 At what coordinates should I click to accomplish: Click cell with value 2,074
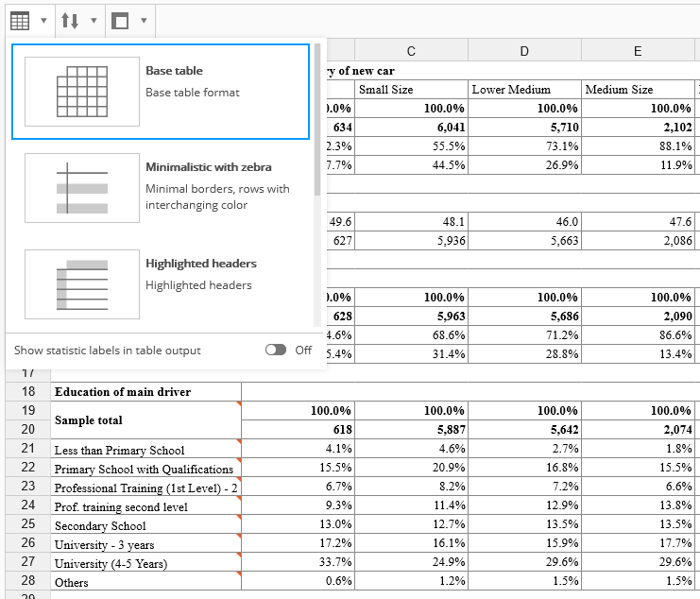point(638,429)
